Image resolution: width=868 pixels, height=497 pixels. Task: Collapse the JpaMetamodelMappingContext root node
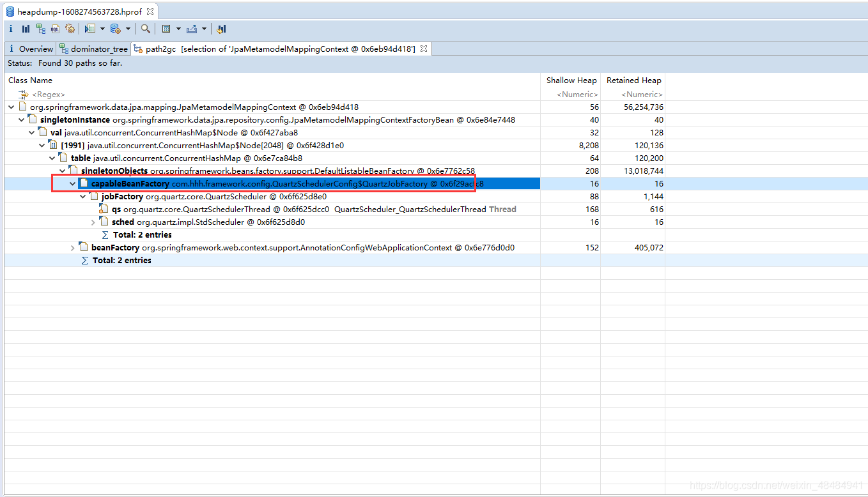pos(11,107)
